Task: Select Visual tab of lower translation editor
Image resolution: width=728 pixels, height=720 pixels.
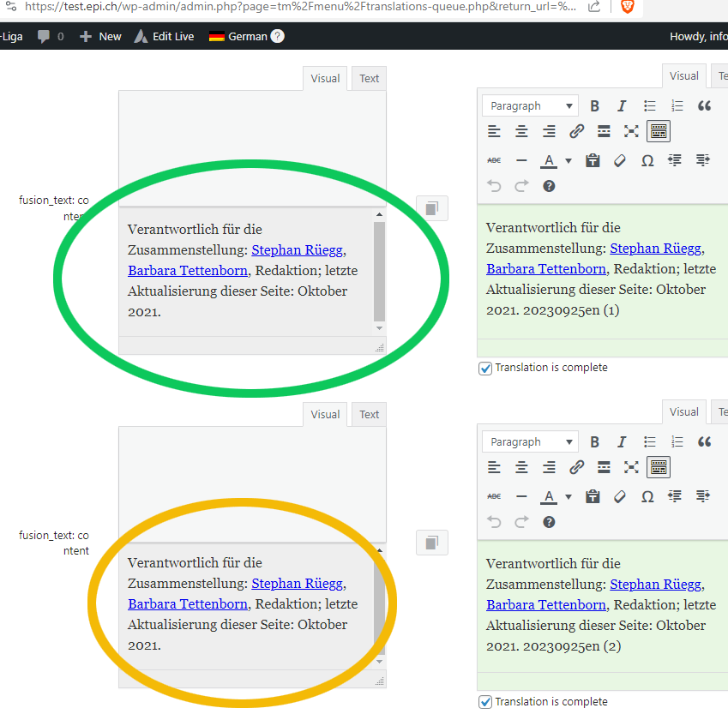Action: tap(684, 411)
